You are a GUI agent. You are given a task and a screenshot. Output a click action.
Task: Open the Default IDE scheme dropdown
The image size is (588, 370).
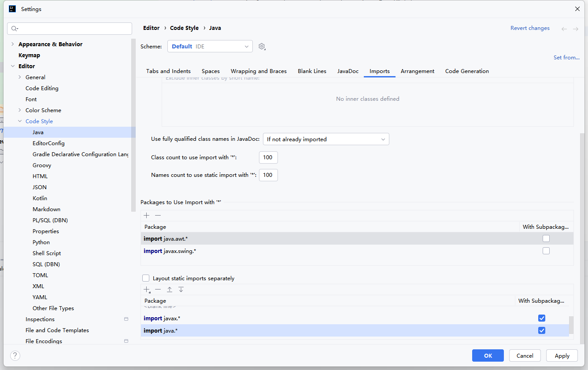click(210, 46)
